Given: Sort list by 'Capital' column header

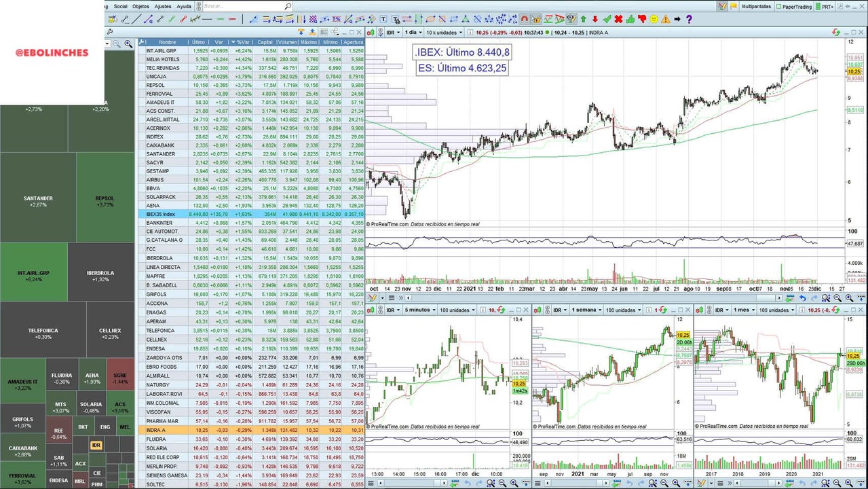Looking at the screenshot, I should pos(265,42).
